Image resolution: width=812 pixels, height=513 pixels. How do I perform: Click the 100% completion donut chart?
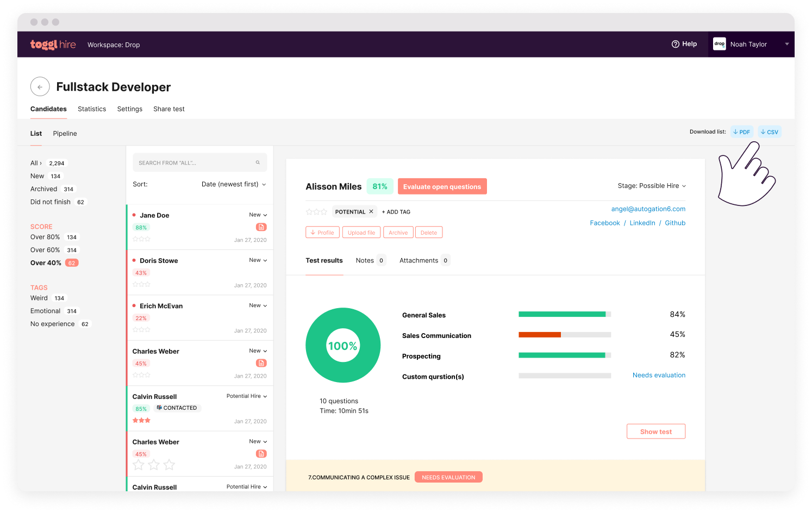343,346
